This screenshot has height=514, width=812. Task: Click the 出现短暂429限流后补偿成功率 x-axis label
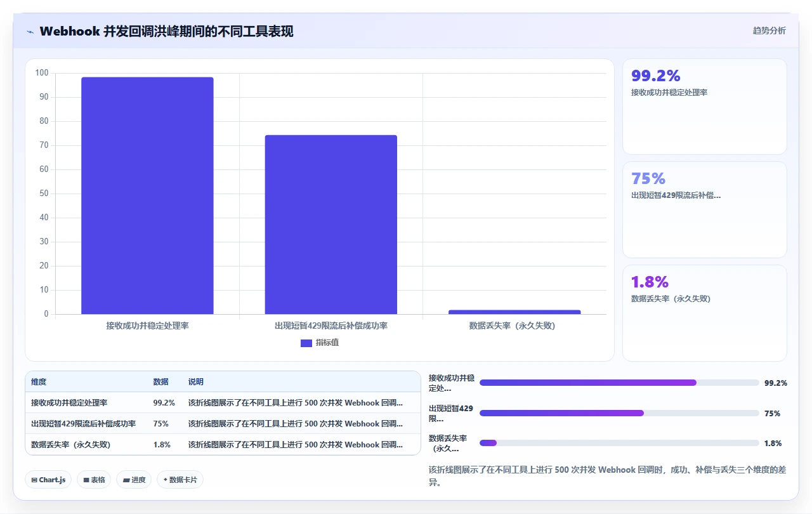(331, 326)
